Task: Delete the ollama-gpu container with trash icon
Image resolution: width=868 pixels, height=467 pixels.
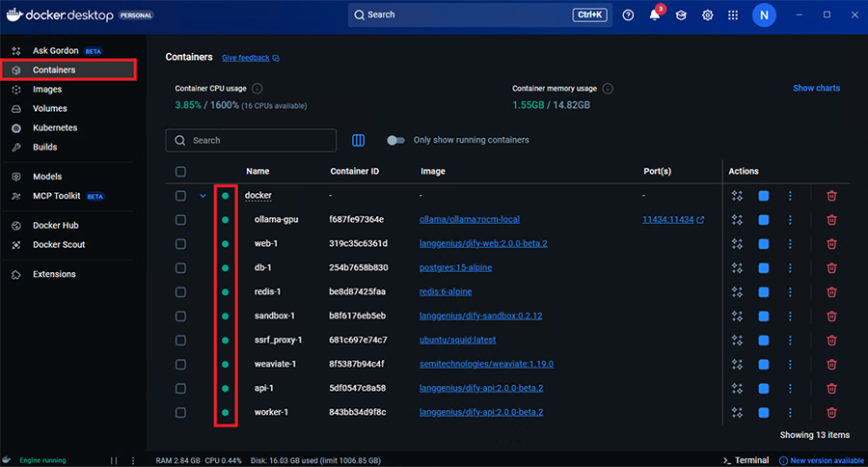Action: [831, 219]
